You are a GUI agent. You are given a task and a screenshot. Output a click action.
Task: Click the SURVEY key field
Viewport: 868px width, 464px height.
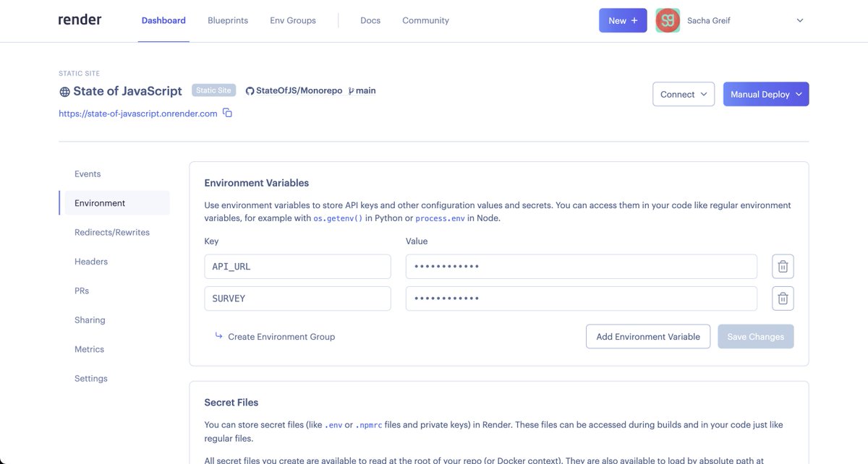pyautogui.click(x=297, y=298)
